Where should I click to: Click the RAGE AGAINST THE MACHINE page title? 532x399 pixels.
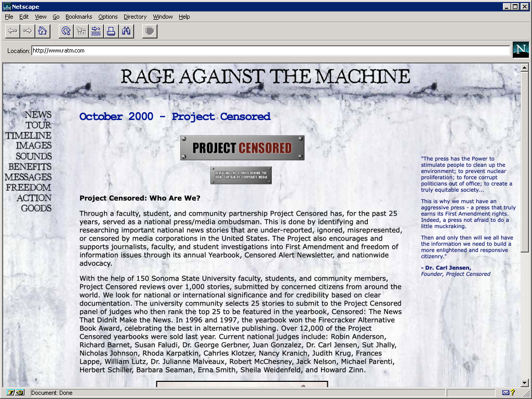(265, 77)
